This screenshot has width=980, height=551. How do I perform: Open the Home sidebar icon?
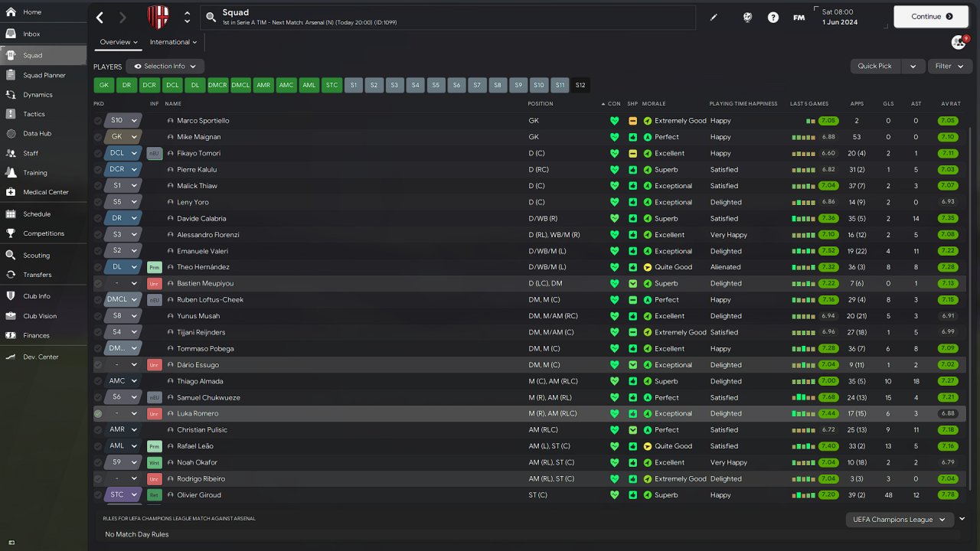coord(11,12)
